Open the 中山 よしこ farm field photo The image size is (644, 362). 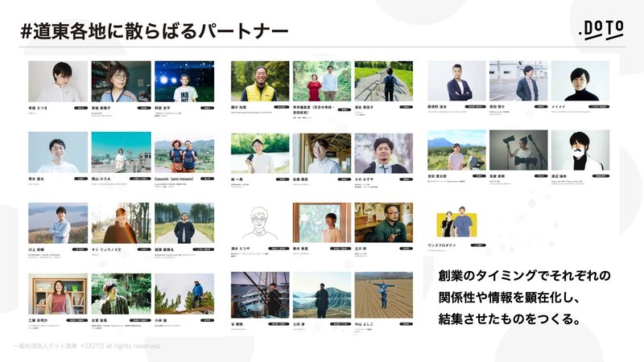(384, 295)
